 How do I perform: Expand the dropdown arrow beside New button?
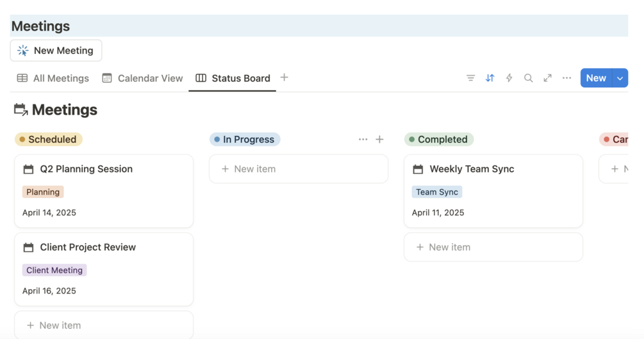pos(620,78)
